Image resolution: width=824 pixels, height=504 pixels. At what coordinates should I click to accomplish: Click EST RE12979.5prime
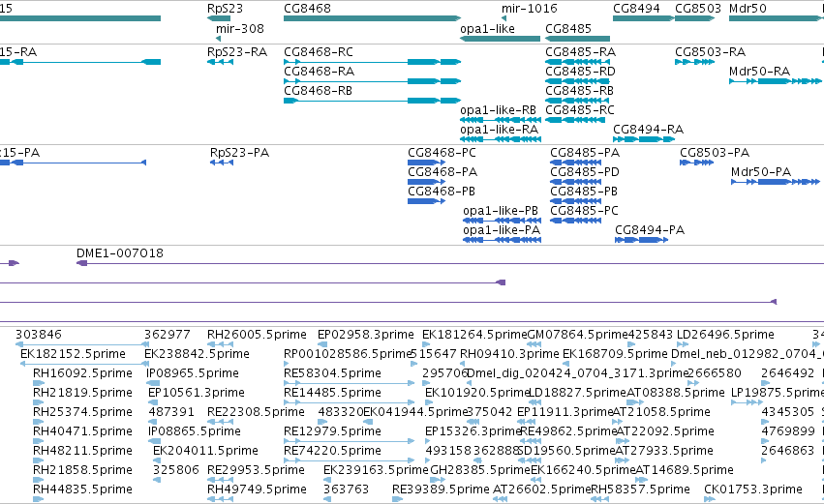[x=332, y=432]
